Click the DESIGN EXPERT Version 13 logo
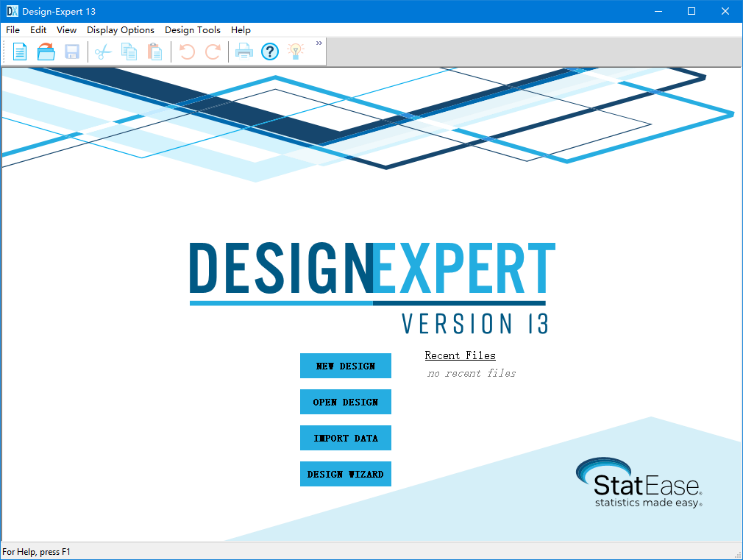This screenshot has height=560, width=743. point(372,288)
